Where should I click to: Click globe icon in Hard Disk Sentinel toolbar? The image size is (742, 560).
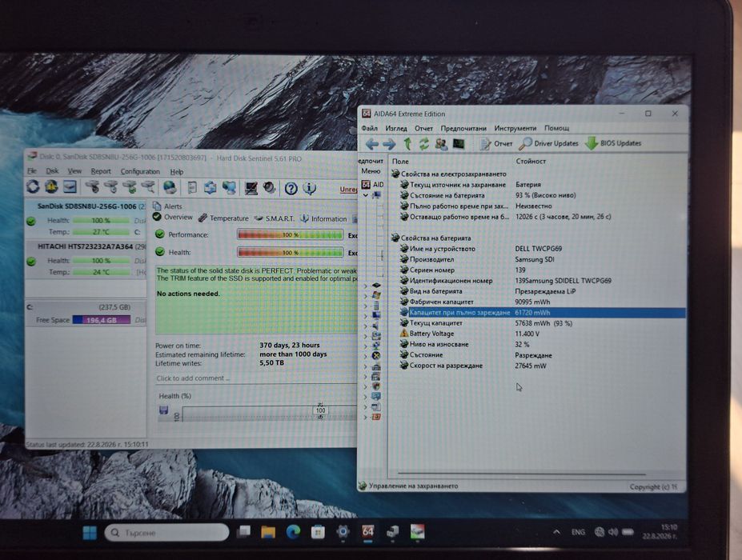coord(170,188)
